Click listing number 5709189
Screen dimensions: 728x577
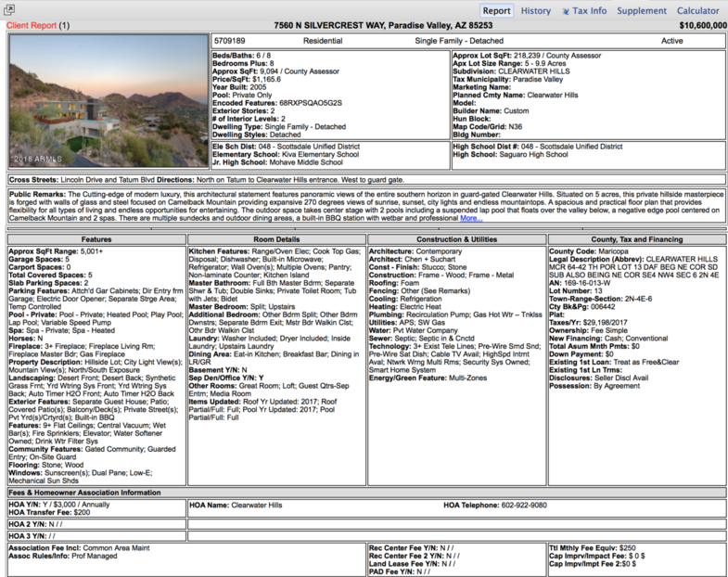click(x=230, y=41)
